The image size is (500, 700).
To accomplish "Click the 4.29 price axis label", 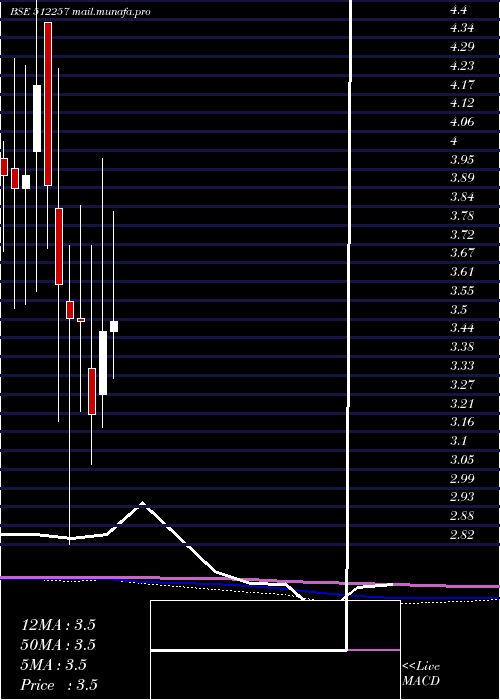I will click(462, 47).
